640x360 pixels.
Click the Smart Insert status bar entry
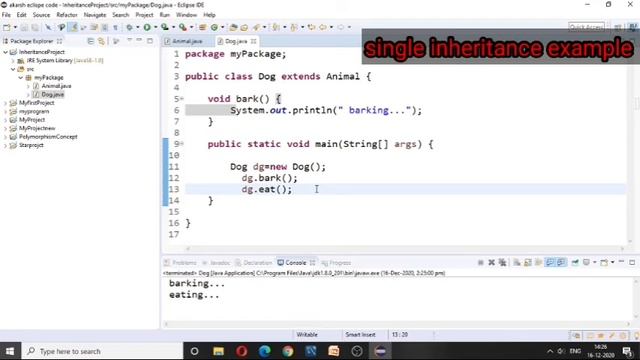pyautogui.click(x=360, y=334)
